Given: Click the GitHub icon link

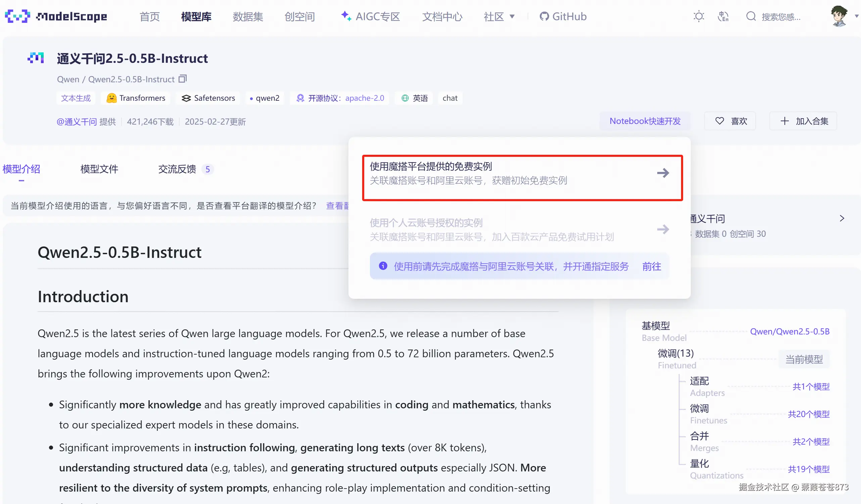Looking at the screenshot, I should pyautogui.click(x=544, y=16).
